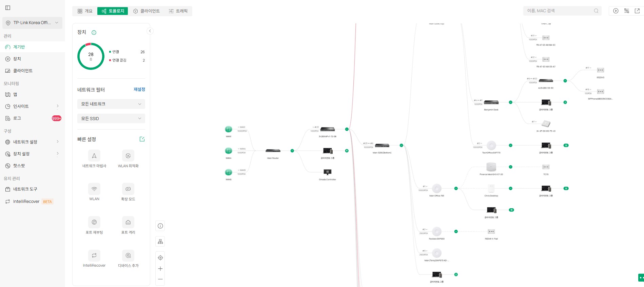The height and width of the screenshot is (287, 644).
Task: Zoom in the topology map
Action: tap(160, 269)
